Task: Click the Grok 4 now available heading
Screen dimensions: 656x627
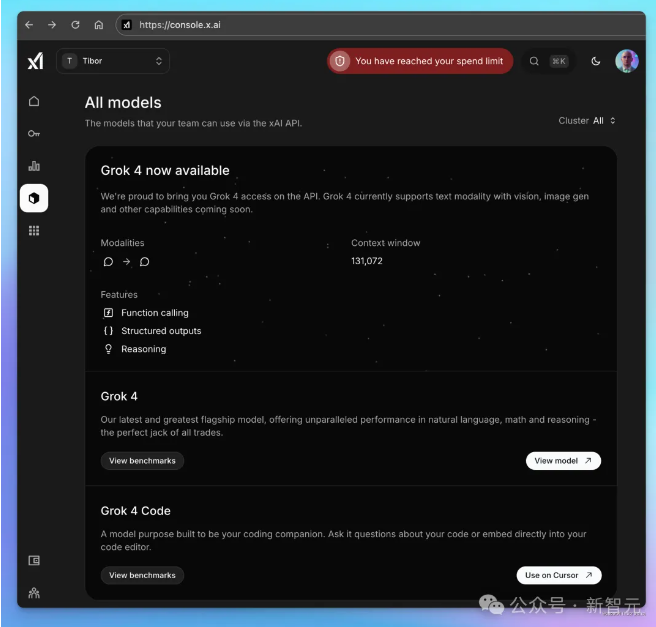Action: [x=165, y=171]
